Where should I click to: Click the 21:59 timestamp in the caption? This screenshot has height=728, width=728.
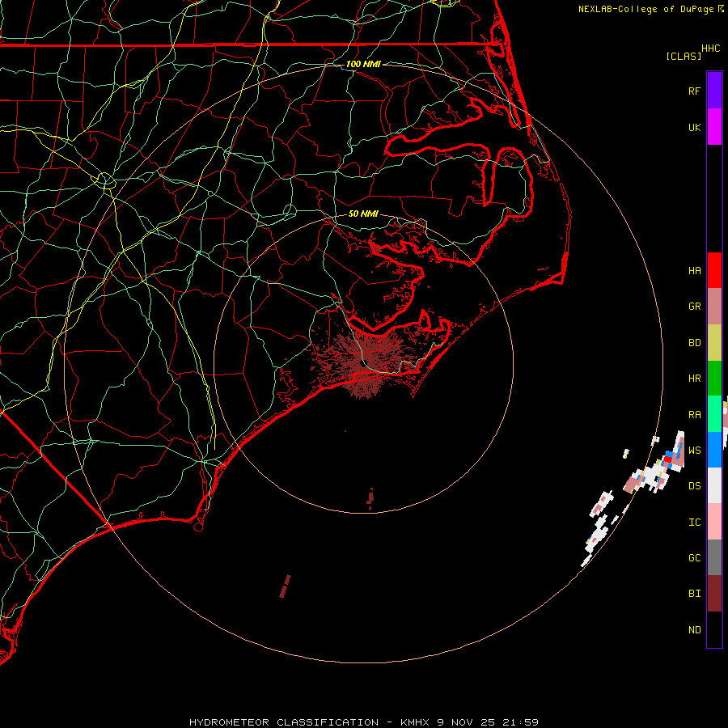click(523, 722)
